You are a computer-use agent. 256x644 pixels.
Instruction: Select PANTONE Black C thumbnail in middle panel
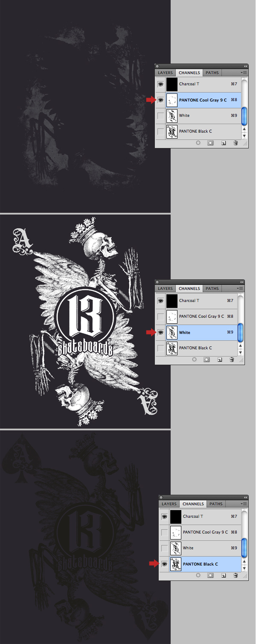[172, 348]
